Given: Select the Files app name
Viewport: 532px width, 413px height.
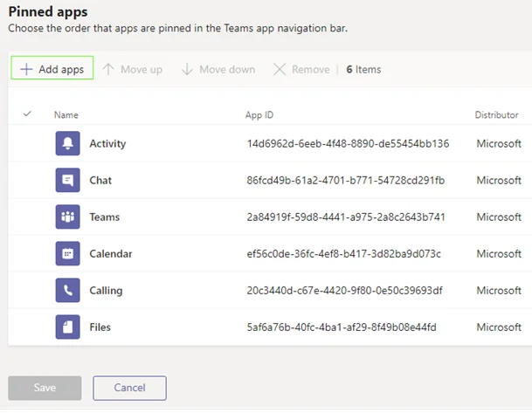Looking at the screenshot, I should pyautogui.click(x=100, y=327).
